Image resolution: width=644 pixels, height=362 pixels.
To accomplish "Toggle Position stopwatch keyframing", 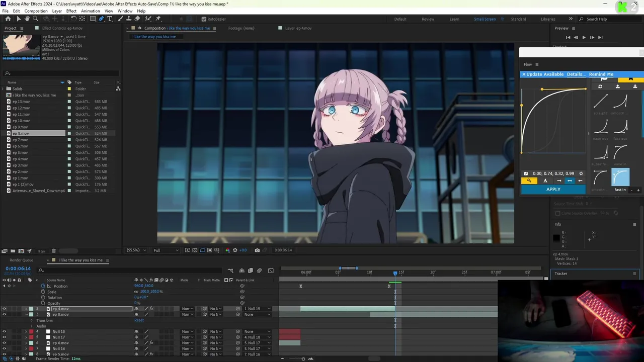I will coord(43,286).
